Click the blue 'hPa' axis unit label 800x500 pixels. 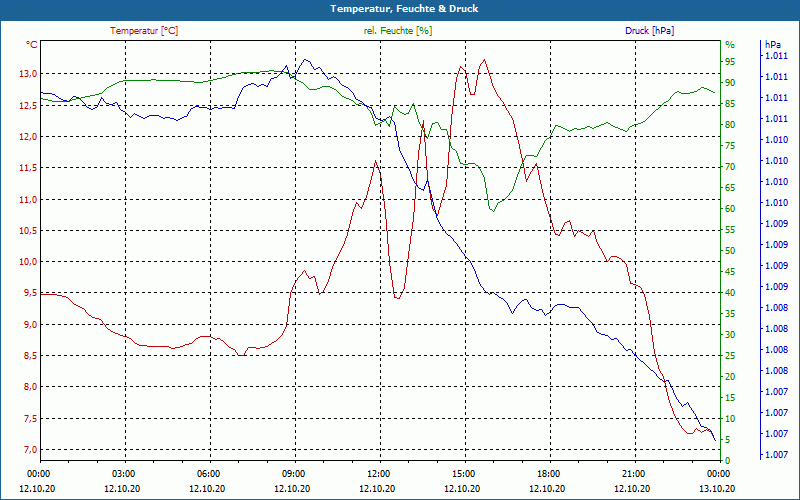[x=772, y=45]
